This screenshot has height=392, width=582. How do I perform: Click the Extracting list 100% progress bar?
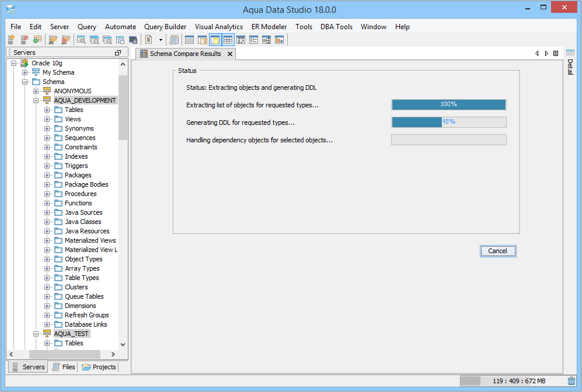click(449, 104)
